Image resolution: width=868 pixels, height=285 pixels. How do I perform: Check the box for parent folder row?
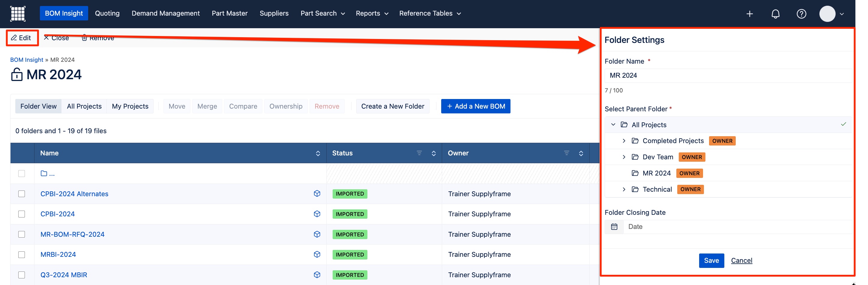tap(22, 173)
